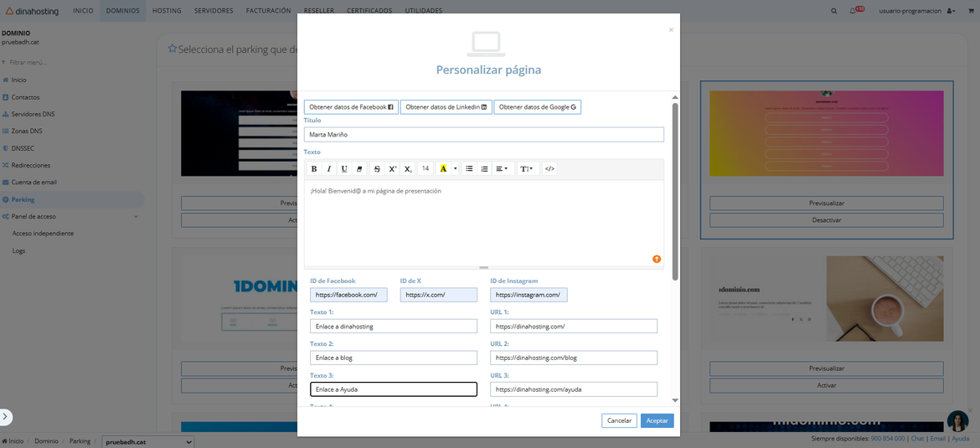Screen dimensions: 980x448
Task: Open the notifications bell
Action: click(853, 11)
